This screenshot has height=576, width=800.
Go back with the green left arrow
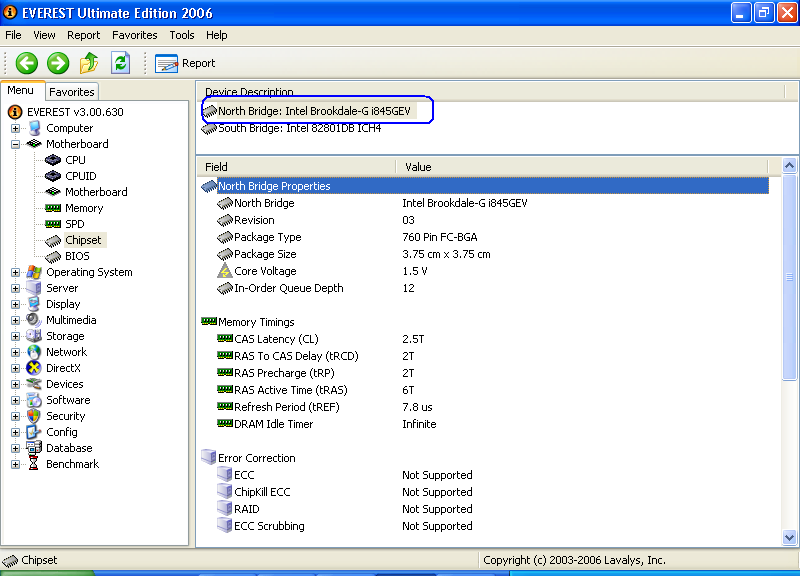(x=27, y=63)
